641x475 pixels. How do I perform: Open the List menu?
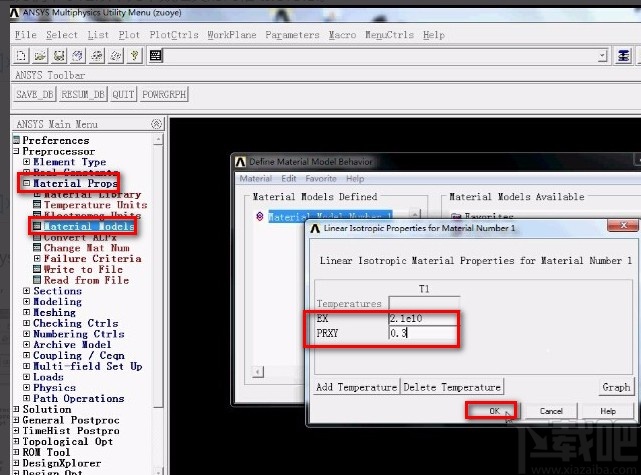pyautogui.click(x=98, y=35)
